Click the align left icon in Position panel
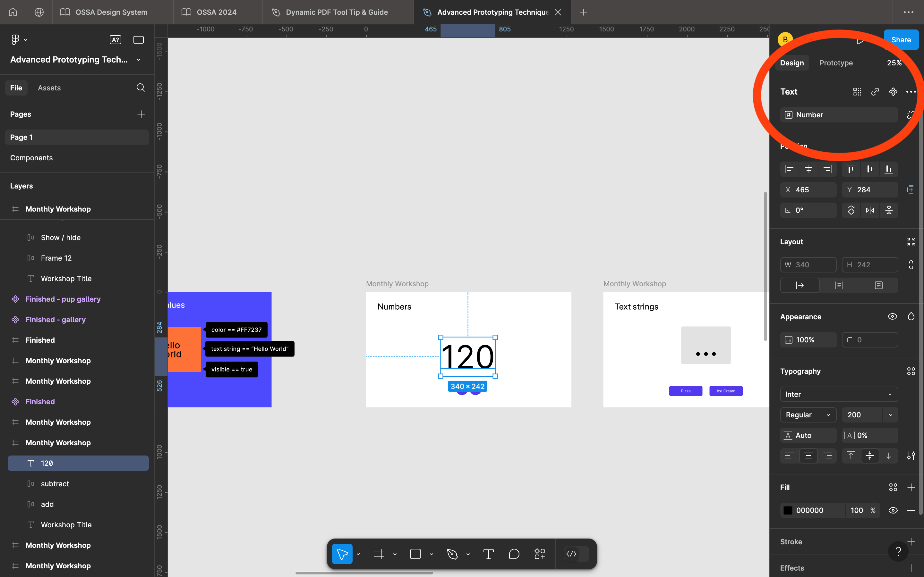924x577 pixels. point(790,169)
